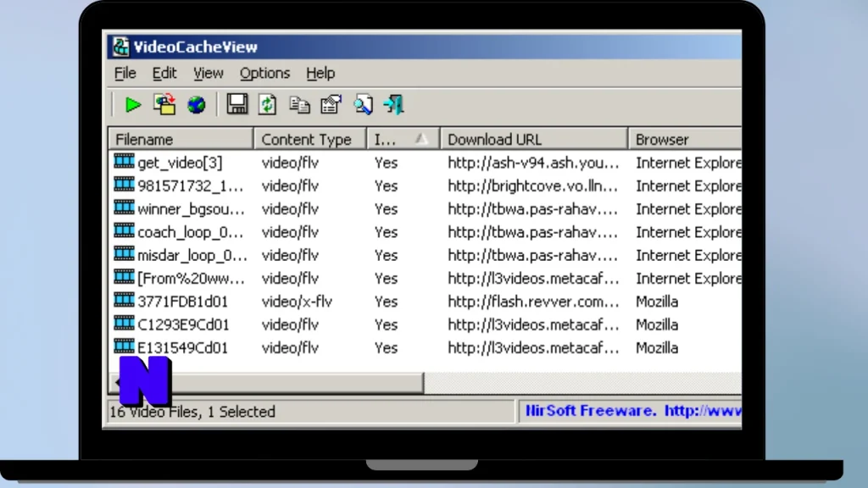This screenshot has height=488, width=868.
Task: Click the green Play Selected File icon
Action: 133,104
